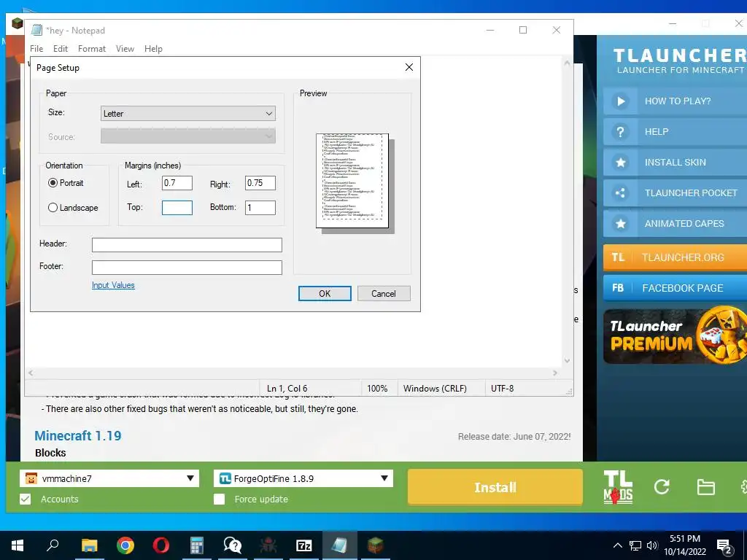Click the Install Skin star icon
This screenshot has width=747, height=560.
point(620,163)
